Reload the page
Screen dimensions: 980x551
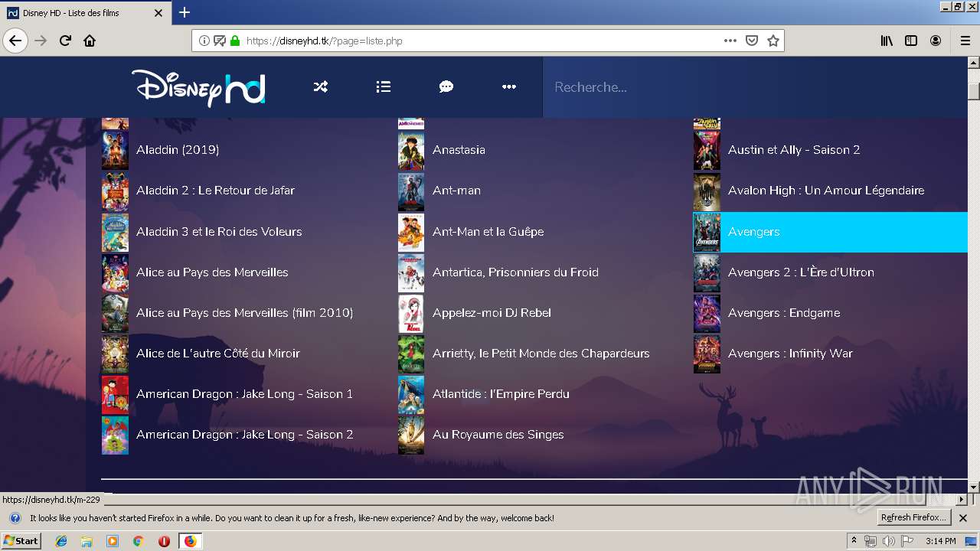point(65,41)
